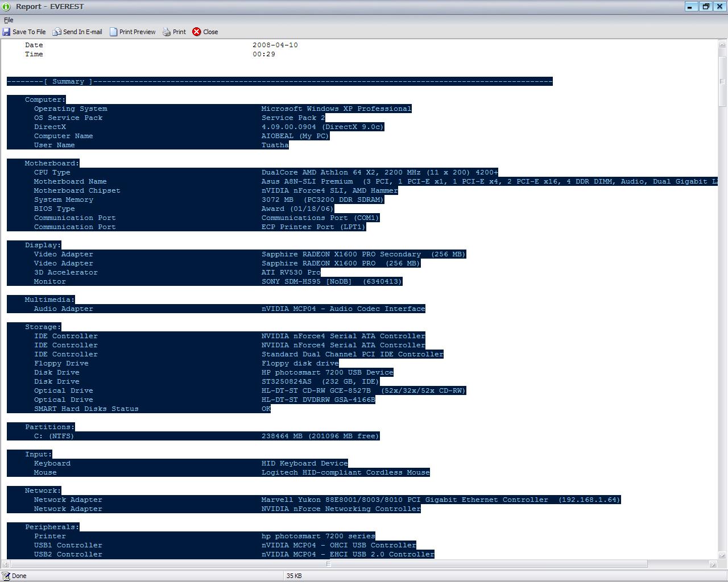Click the '2008-04-10' date value
This screenshot has height=582, width=728.
click(275, 45)
